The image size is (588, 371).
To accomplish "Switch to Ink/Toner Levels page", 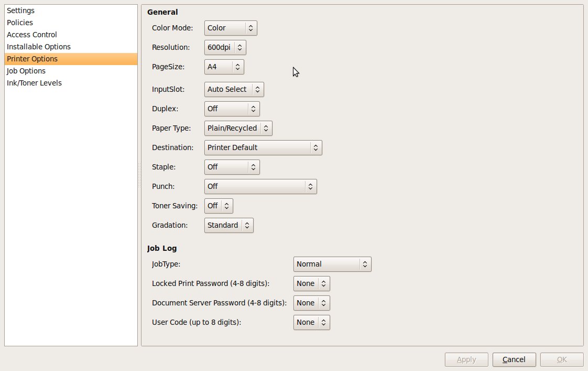I will [x=34, y=83].
